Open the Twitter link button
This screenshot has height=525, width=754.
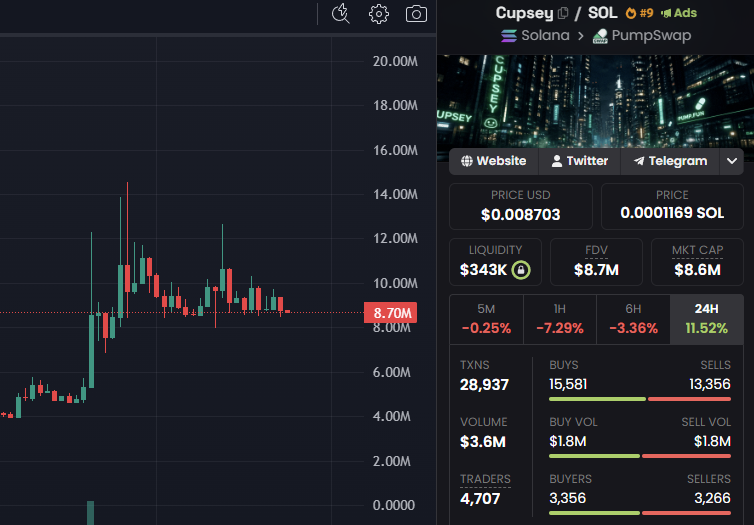click(580, 161)
